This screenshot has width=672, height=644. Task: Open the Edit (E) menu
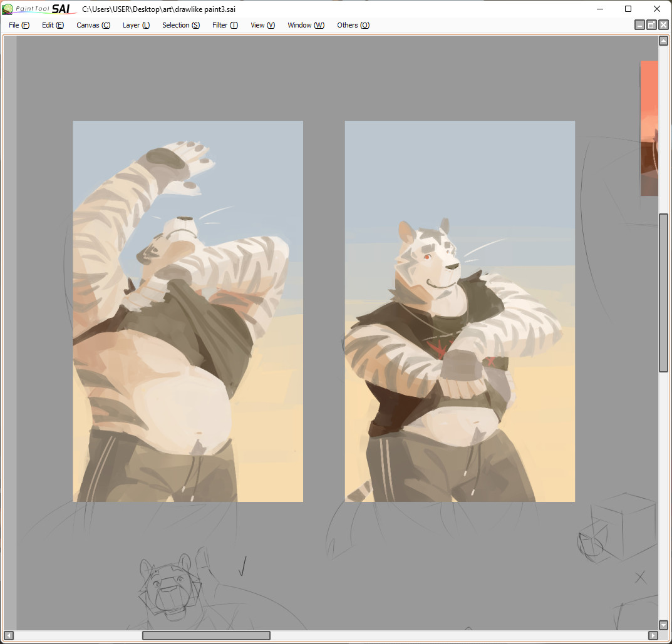pyautogui.click(x=53, y=25)
